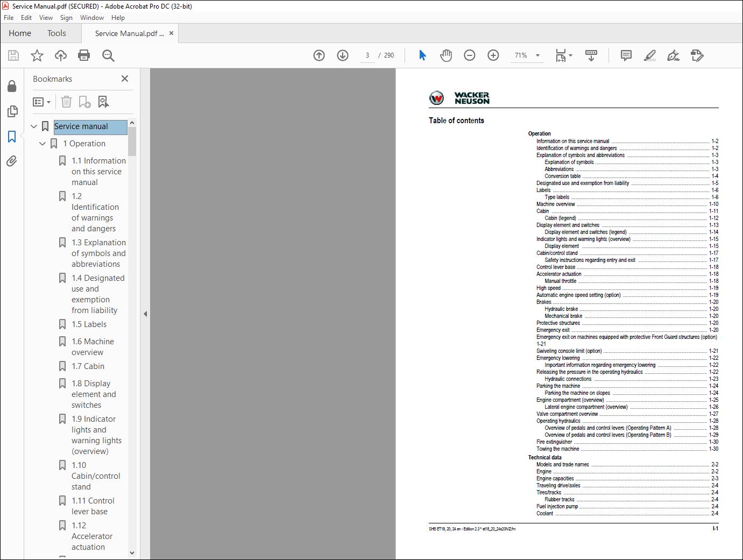Open bookmark 1.12 Accelerator actuation
743x560 pixels.
pos(92,536)
